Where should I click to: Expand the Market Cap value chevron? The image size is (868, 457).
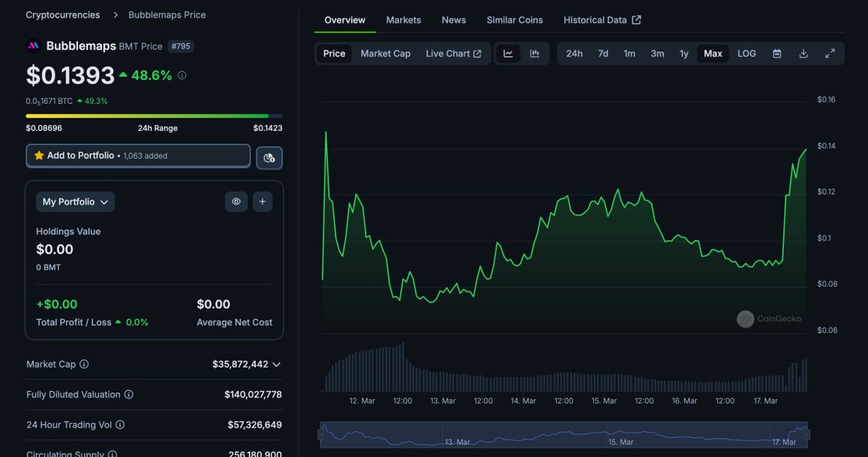276,364
